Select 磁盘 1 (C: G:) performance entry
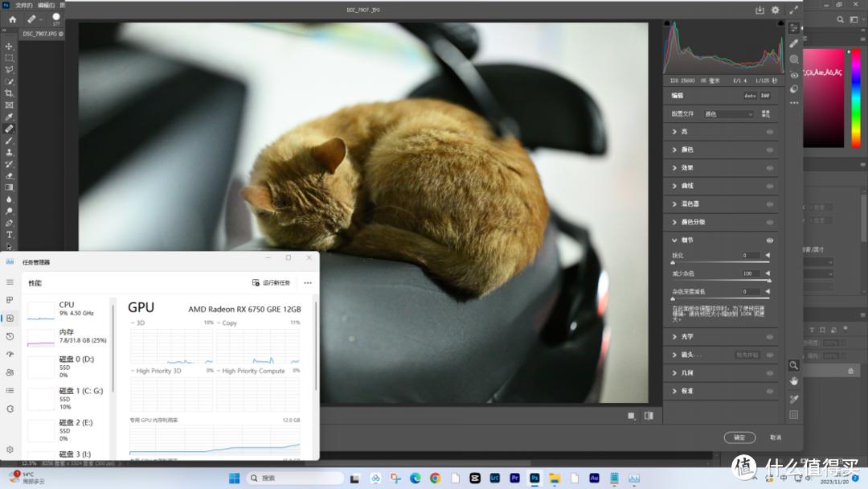Image resolution: width=868 pixels, height=489 pixels. click(68, 398)
